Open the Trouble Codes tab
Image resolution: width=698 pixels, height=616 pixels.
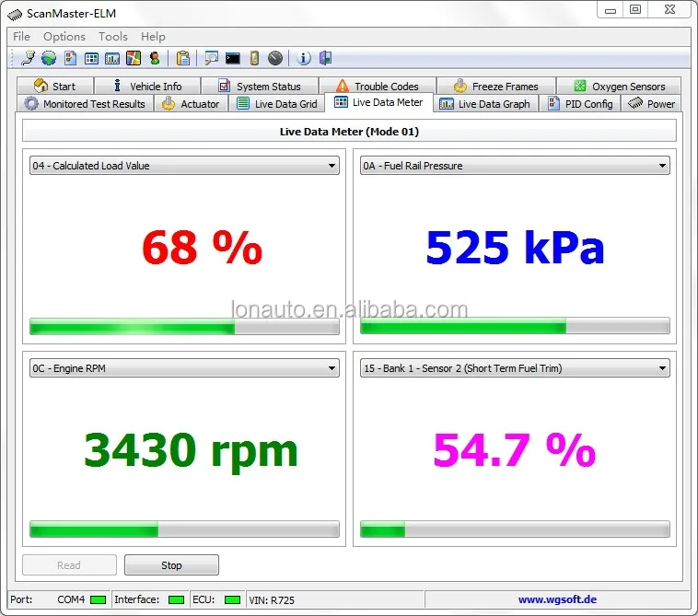378,86
